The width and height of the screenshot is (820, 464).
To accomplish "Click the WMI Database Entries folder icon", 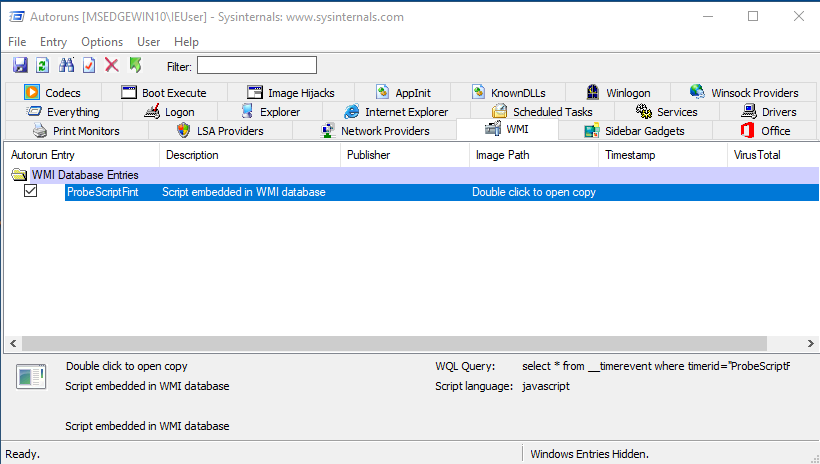I will 19,175.
